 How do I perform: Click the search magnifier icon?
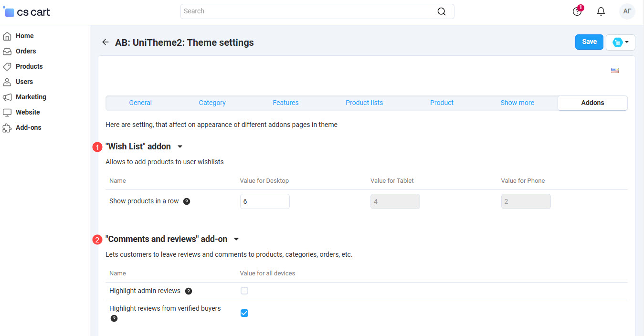click(x=442, y=11)
